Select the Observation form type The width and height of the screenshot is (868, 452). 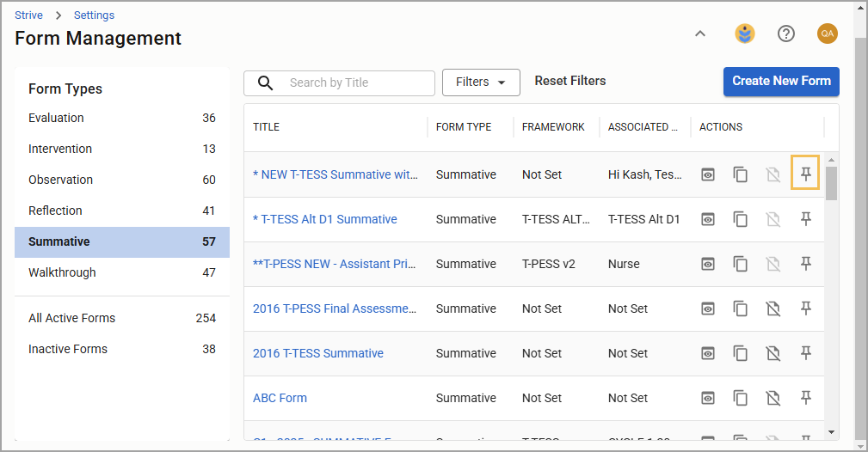[x=122, y=180]
